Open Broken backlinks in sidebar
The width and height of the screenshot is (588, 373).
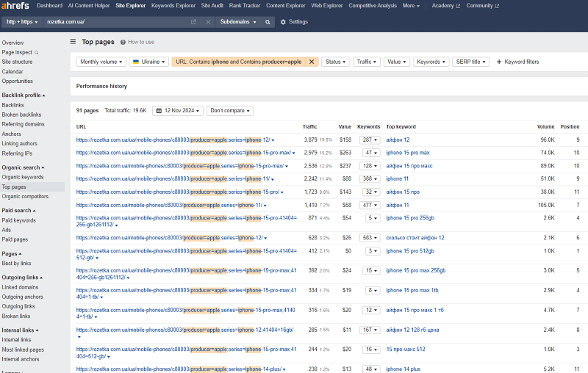point(21,115)
